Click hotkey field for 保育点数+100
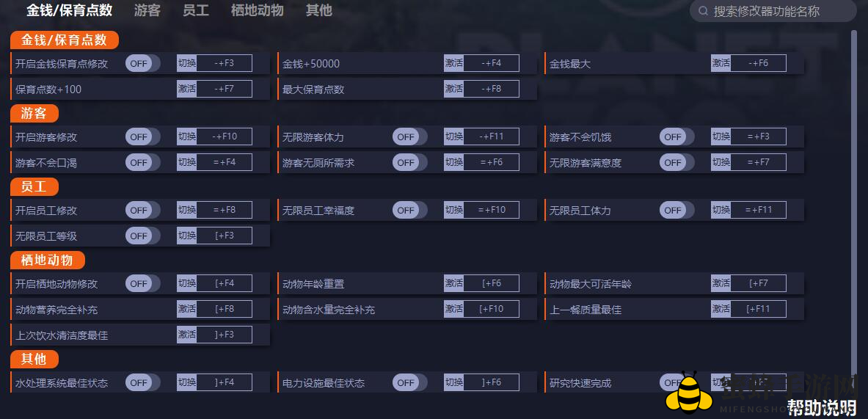This screenshot has width=868, height=419. point(225,89)
